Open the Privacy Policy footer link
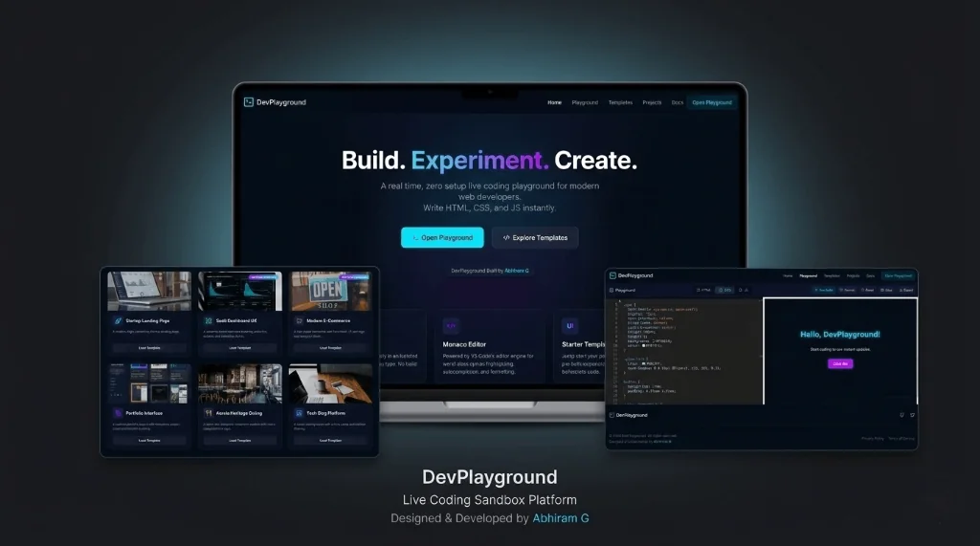The image size is (980, 546). 873,439
